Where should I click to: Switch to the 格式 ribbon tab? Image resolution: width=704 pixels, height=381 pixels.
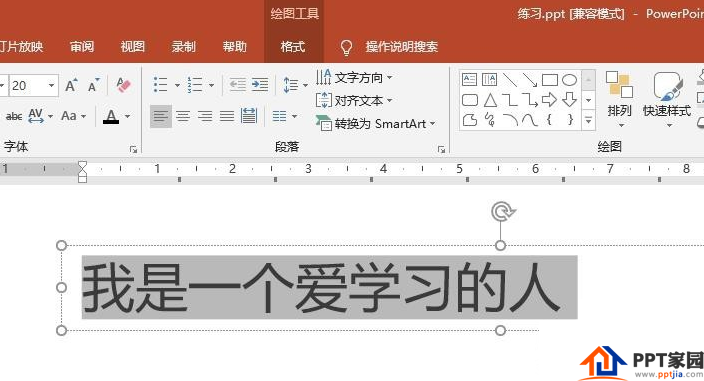293,47
